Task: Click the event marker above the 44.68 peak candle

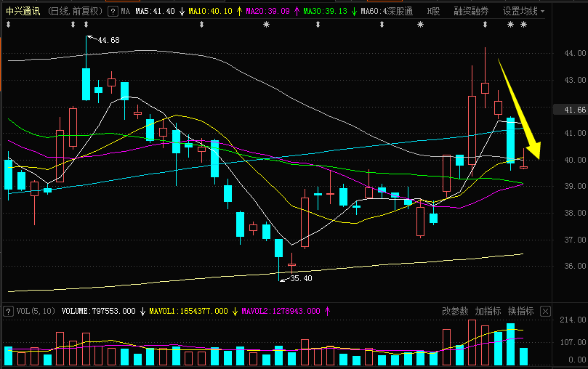Action: click(86, 25)
